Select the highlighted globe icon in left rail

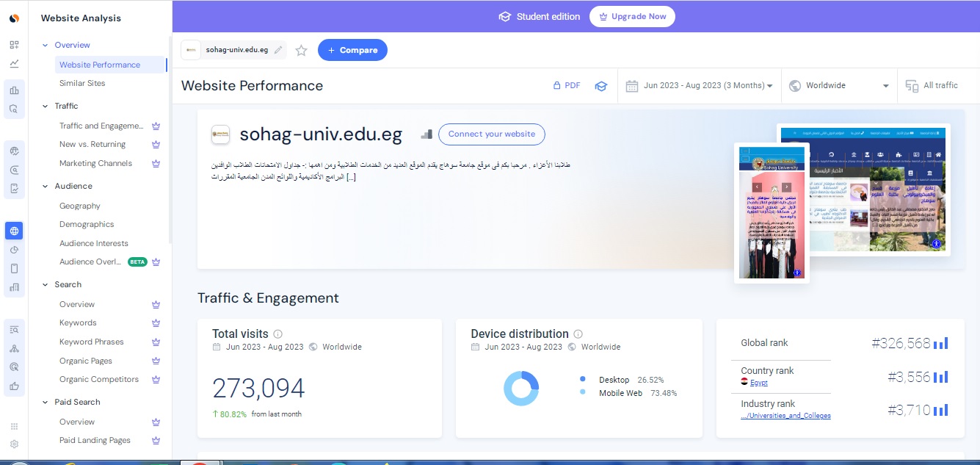coord(14,231)
